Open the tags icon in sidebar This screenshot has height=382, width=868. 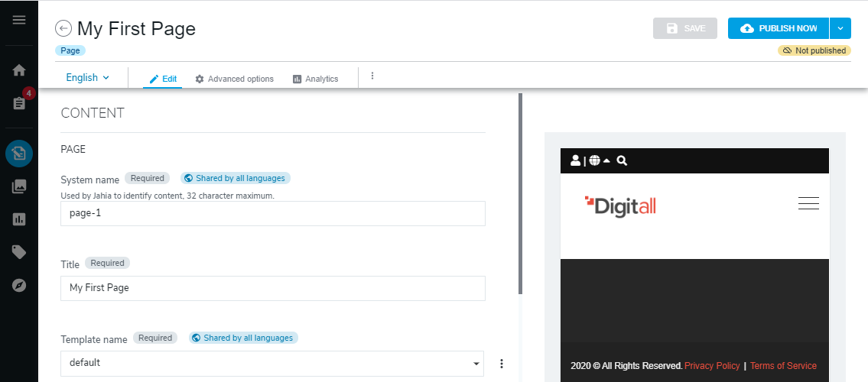(19, 252)
